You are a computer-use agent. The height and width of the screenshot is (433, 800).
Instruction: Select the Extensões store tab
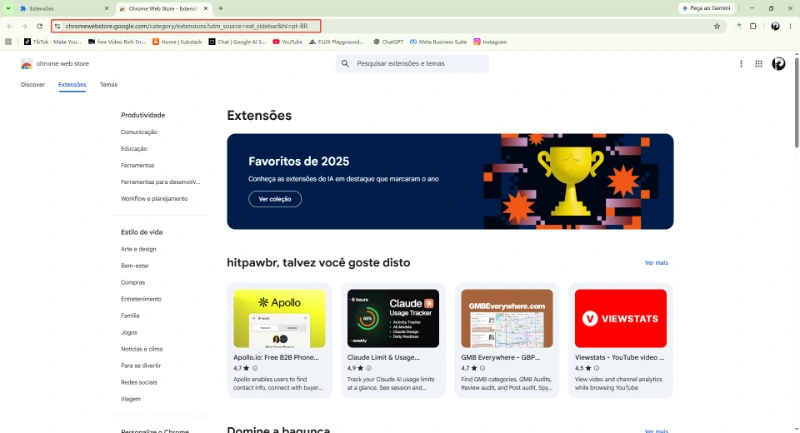point(72,85)
